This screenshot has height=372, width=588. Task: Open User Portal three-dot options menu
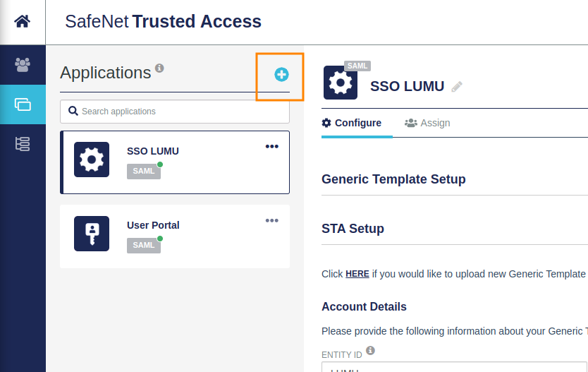(x=272, y=220)
